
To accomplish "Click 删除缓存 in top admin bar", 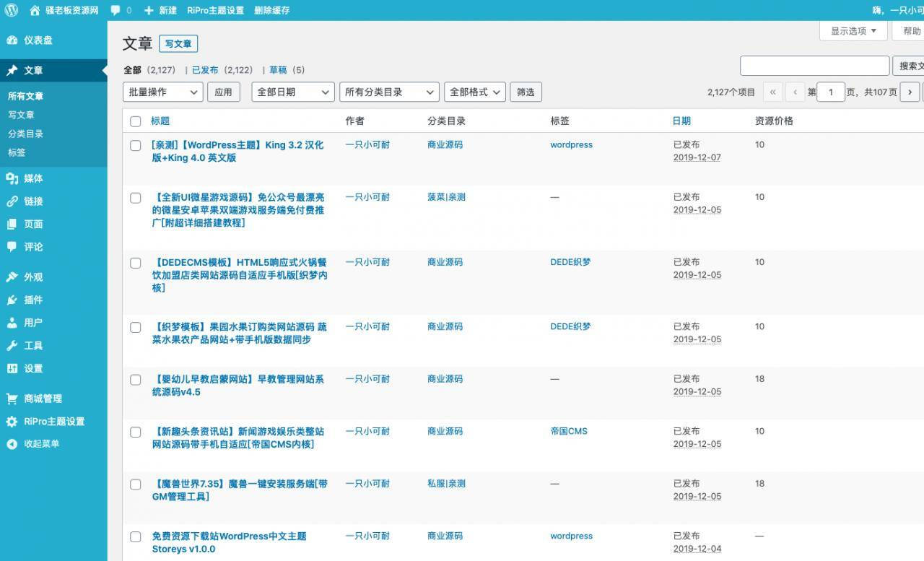I will point(272,11).
